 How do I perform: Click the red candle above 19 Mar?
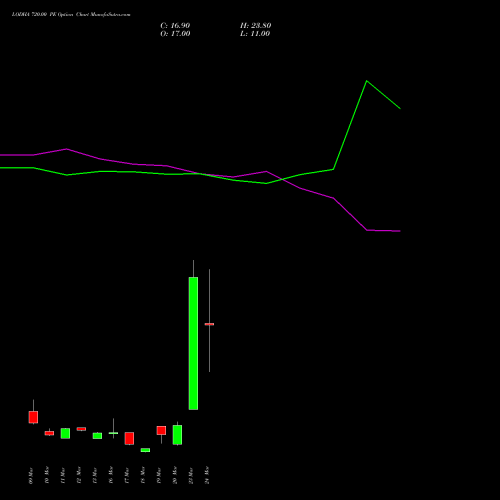[161, 430]
